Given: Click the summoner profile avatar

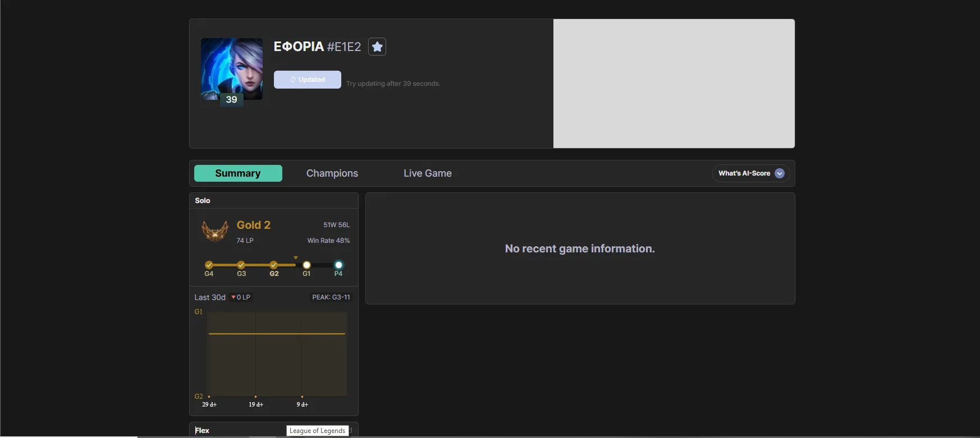Looking at the screenshot, I should (x=232, y=69).
